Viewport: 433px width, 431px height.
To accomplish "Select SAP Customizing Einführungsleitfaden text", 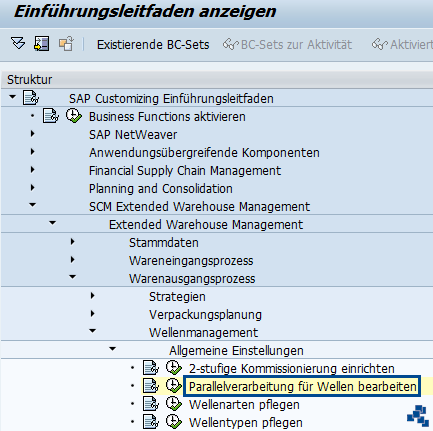I will (x=171, y=99).
